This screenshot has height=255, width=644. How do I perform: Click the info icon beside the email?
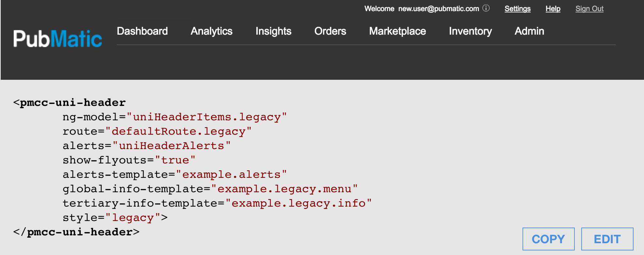(486, 8)
